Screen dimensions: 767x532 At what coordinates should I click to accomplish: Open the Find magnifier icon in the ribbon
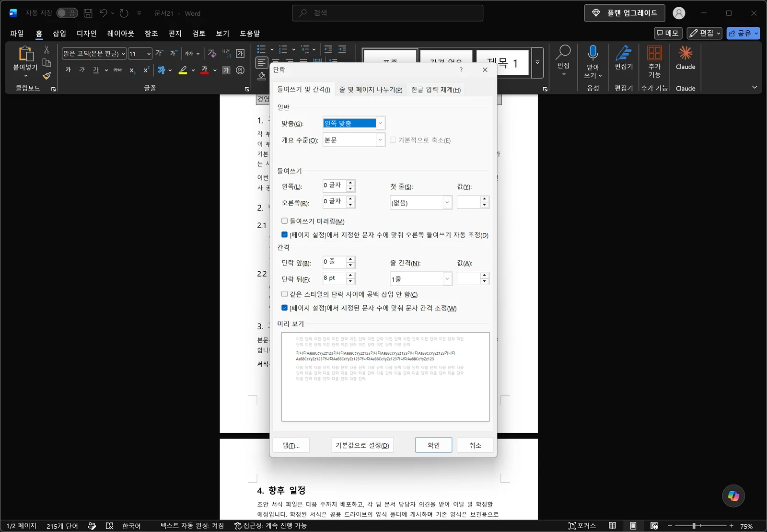click(x=563, y=52)
